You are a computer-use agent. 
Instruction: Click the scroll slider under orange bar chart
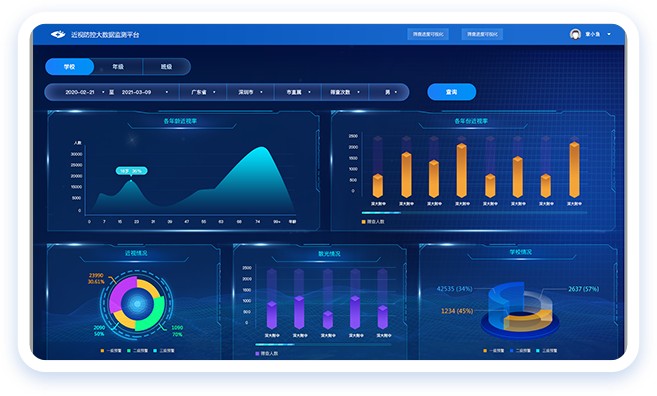381,213
